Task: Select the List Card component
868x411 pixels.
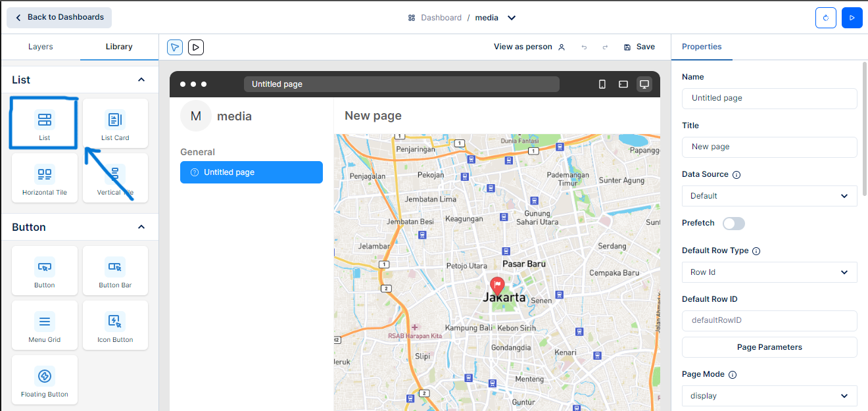Action: point(115,124)
